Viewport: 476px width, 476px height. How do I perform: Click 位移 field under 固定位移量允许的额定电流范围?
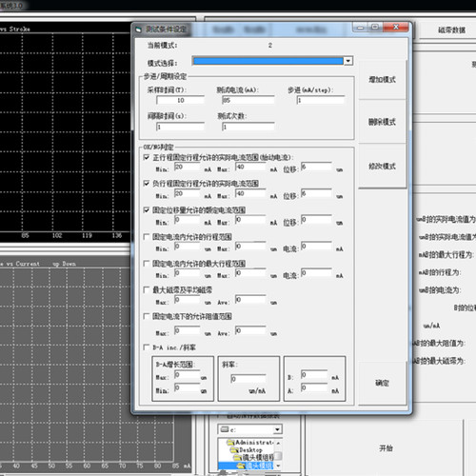pos(316,220)
